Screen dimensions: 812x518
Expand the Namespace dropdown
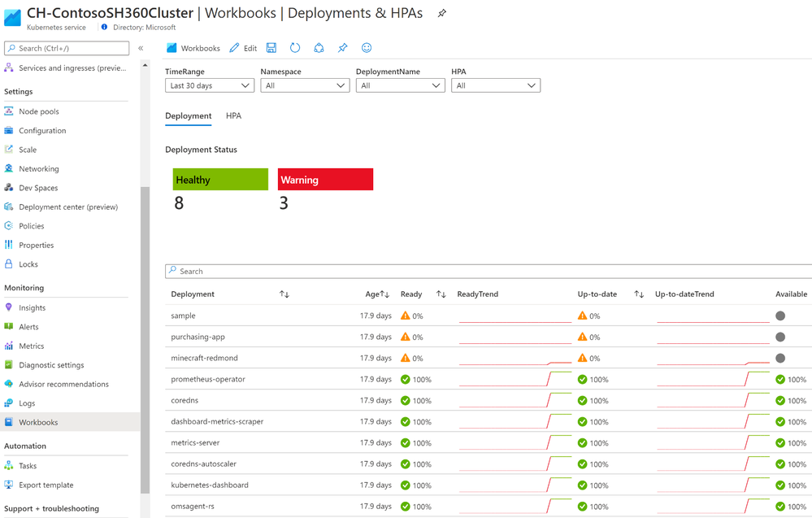[x=305, y=85]
